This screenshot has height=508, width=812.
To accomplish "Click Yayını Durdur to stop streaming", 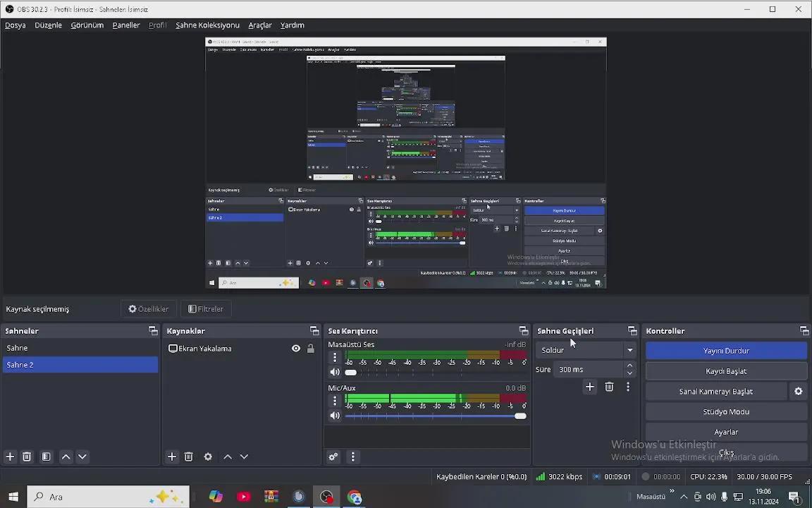I will [x=726, y=351].
